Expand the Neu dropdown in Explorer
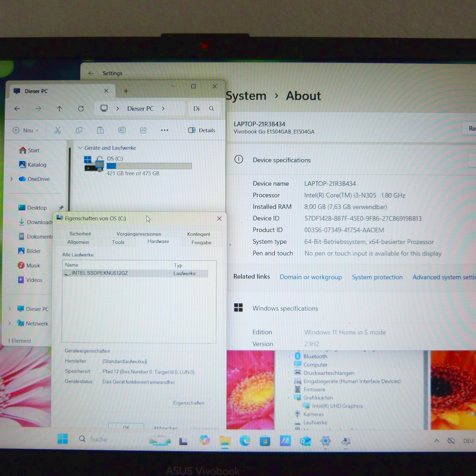The height and width of the screenshot is (476, 476). tap(26, 130)
